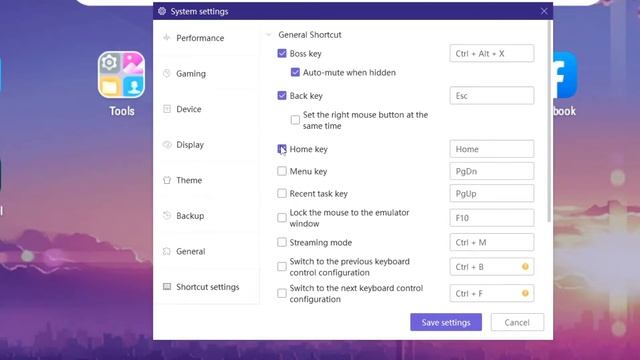Select the Shortcut settings tab
This screenshot has height=360, width=640.
(206, 287)
